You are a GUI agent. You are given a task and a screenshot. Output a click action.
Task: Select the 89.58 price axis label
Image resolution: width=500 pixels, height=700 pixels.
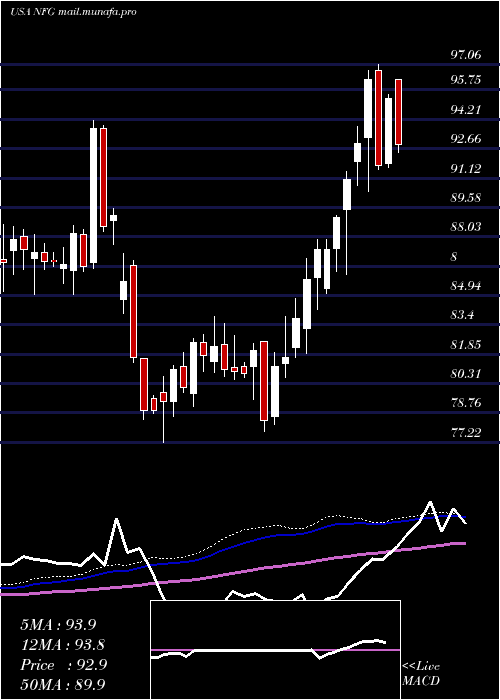466,198
